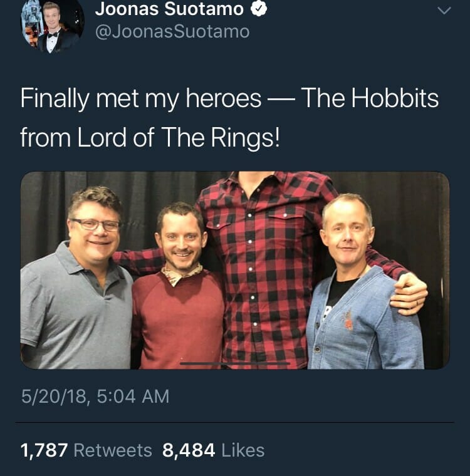Show the Retweets list via its label

[113, 450]
